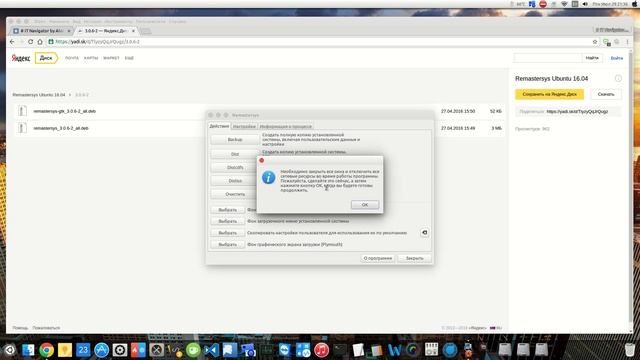Click the Backup button in Remastersys
Screen dimensions: 640x360
point(235,140)
